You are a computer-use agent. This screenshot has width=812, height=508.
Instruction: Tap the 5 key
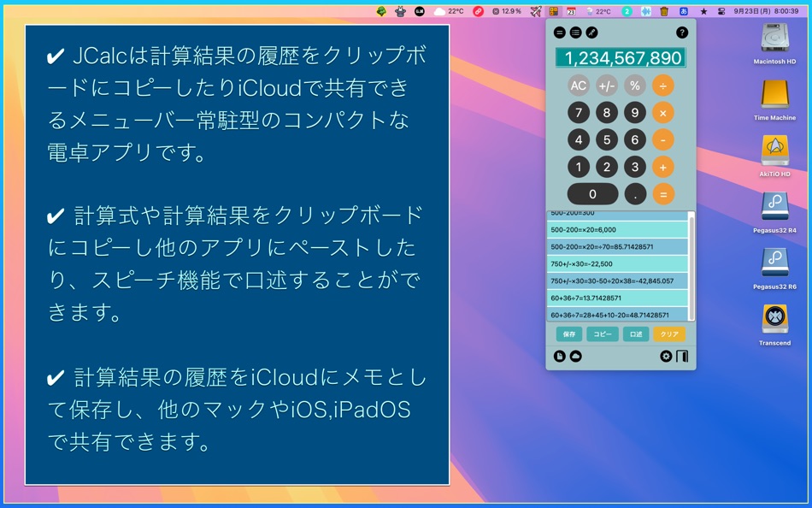(606, 139)
